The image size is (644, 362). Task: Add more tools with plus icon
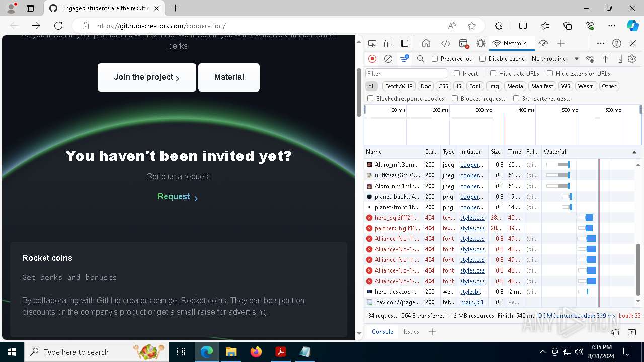(x=561, y=43)
